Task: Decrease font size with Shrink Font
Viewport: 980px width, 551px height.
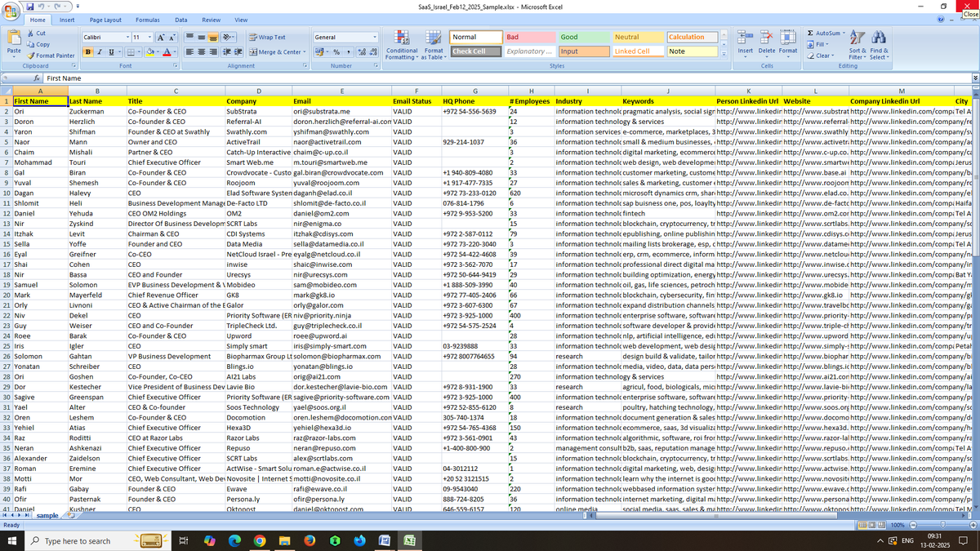Action: coord(173,38)
